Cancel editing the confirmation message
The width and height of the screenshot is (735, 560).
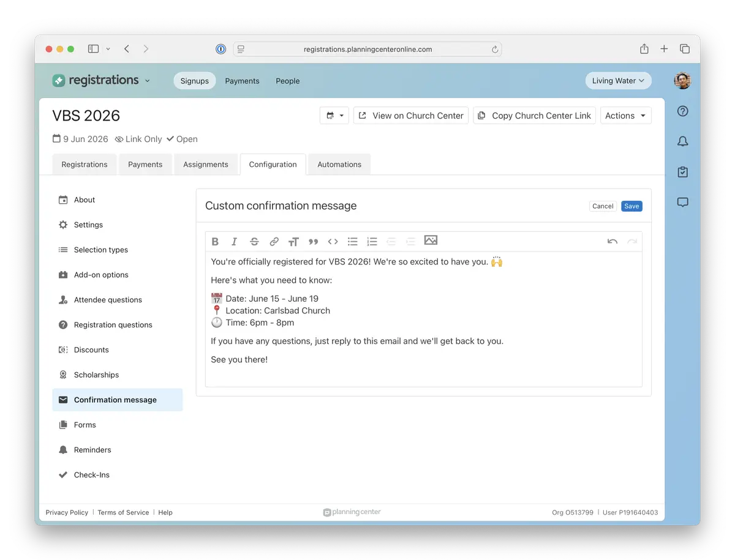[603, 206]
